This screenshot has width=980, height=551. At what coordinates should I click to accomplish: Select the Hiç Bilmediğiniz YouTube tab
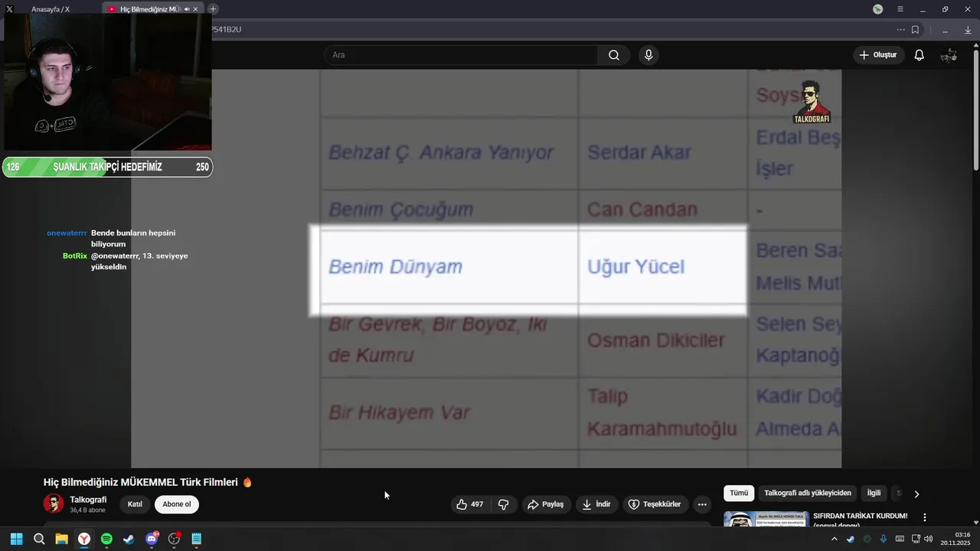coord(150,9)
